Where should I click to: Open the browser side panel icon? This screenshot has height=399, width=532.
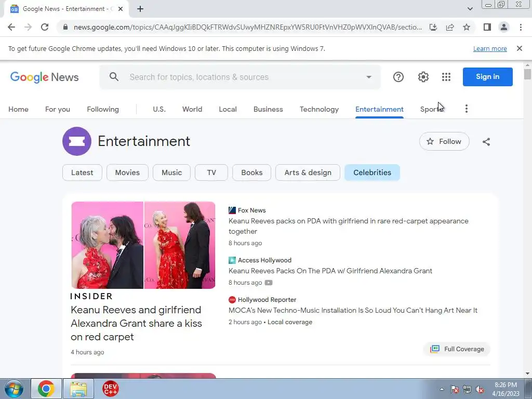pos(487,27)
